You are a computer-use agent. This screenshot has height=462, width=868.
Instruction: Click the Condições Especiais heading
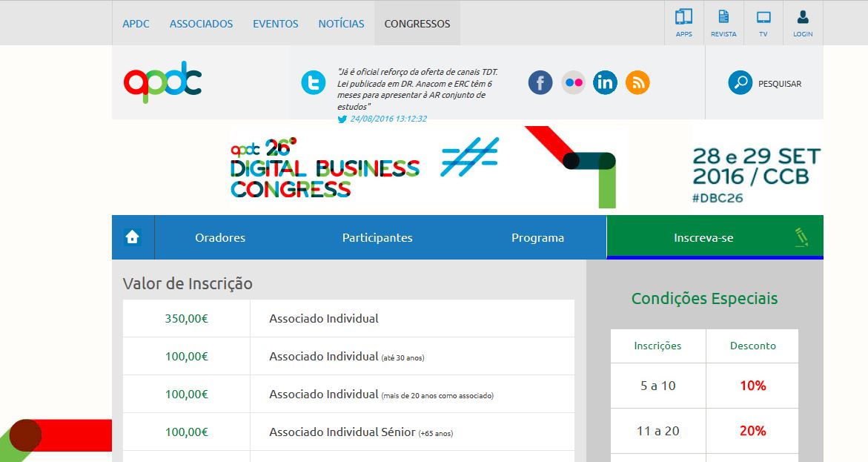point(704,299)
